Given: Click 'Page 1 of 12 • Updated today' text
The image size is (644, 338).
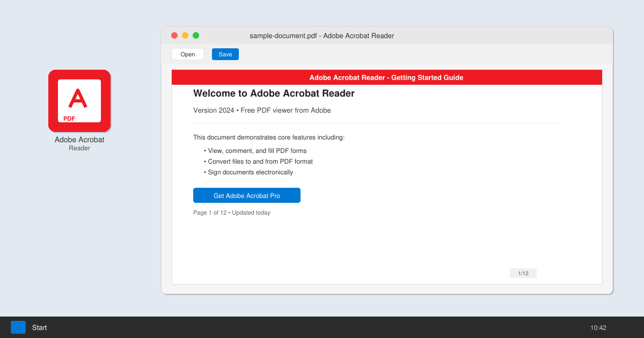Looking at the screenshot, I should (x=232, y=213).
